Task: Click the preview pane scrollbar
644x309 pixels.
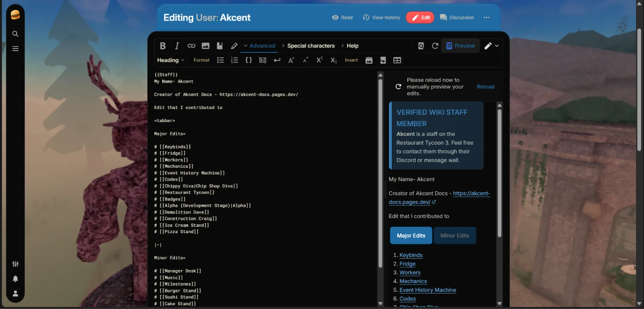Action: 499,173
